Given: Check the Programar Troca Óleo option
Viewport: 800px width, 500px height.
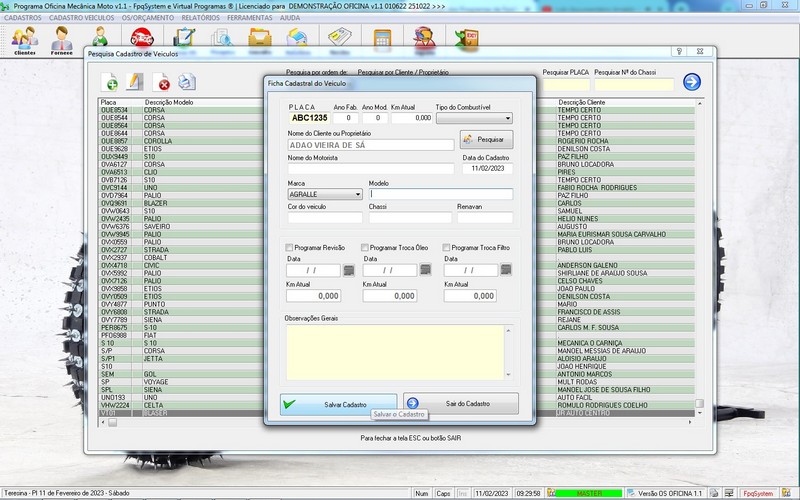Looking at the screenshot, I should click(365, 247).
